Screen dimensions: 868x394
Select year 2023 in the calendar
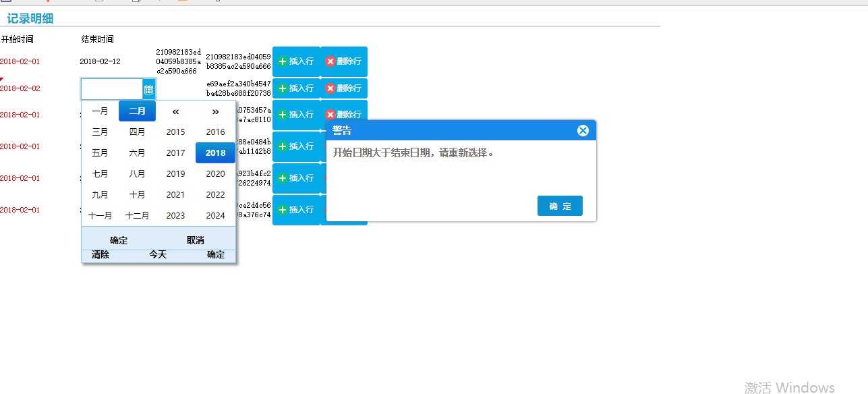175,216
